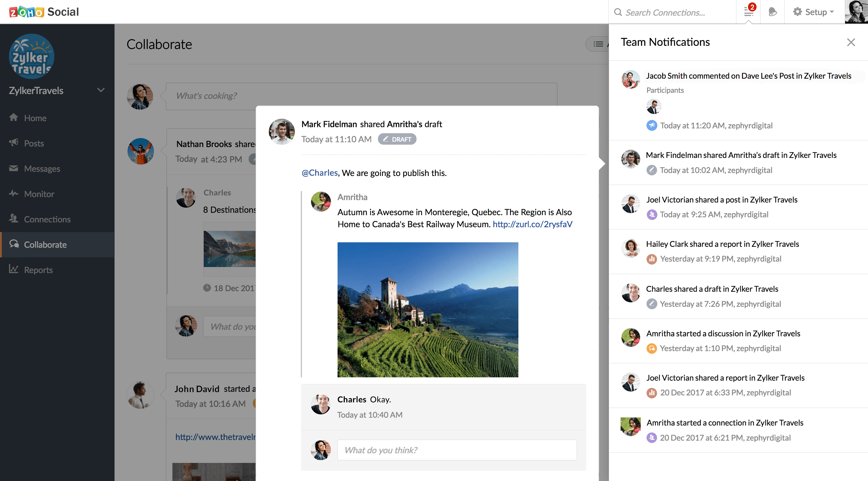Go to Home in sidebar

point(57,118)
